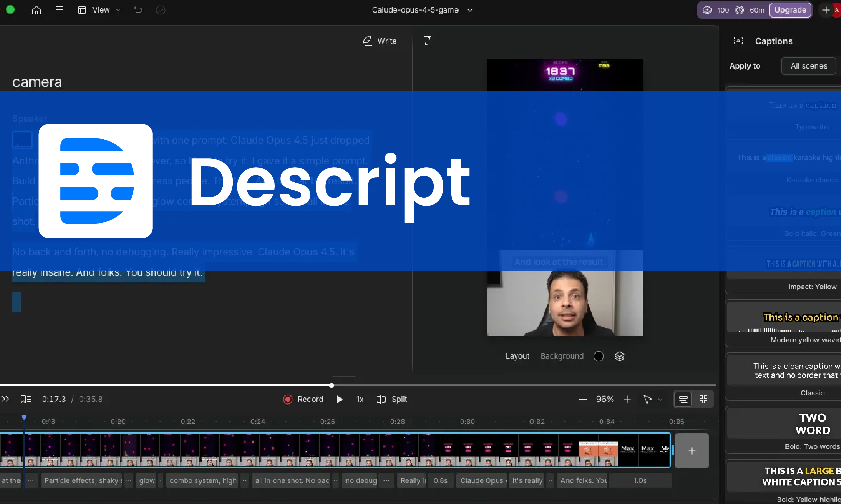Click the Upgrade button
The width and height of the screenshot is (841, 504).
coord(790,10)
